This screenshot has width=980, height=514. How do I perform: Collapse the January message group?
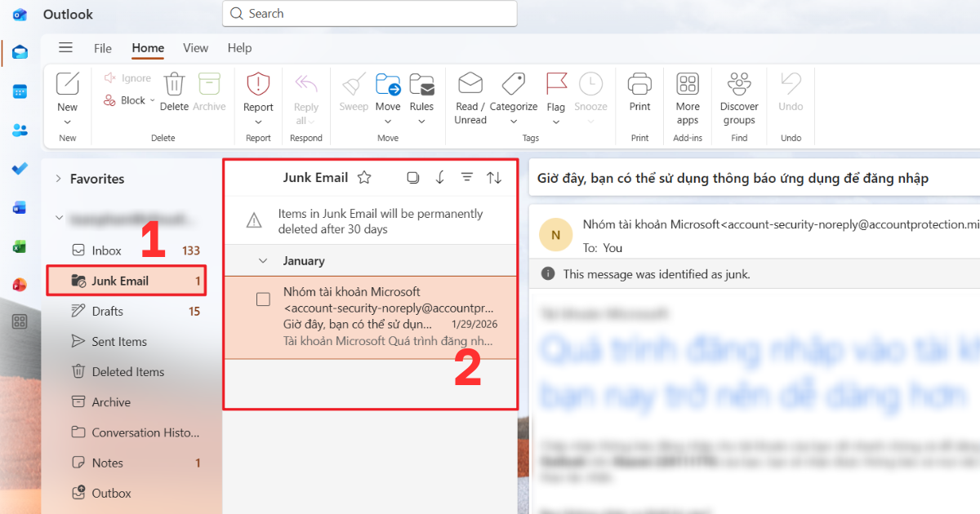pos(262,260)
